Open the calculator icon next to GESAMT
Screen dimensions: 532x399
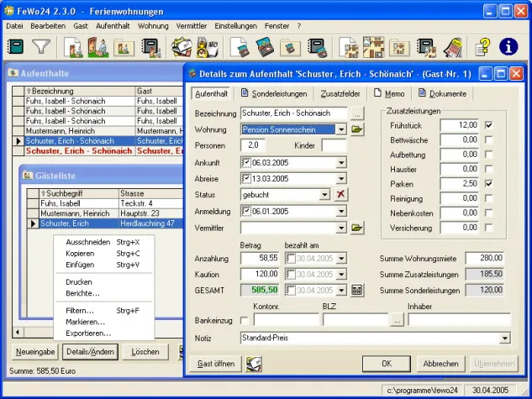[357, 290]
